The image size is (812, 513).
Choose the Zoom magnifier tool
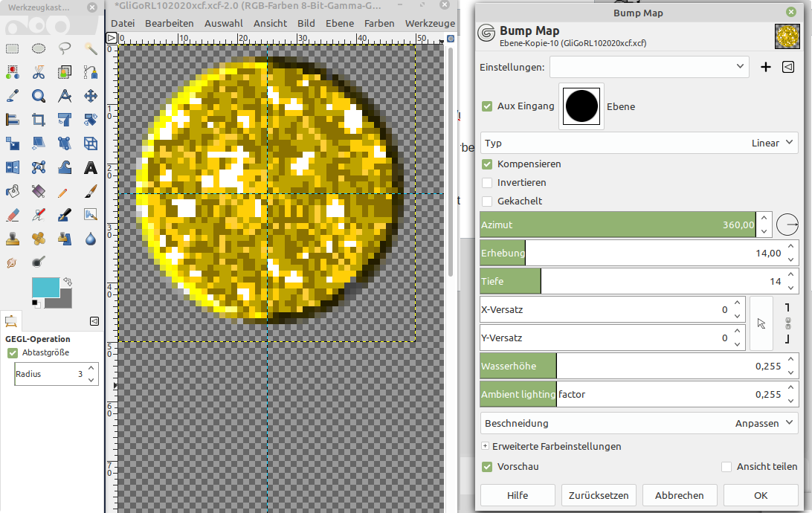coord(39,96)
